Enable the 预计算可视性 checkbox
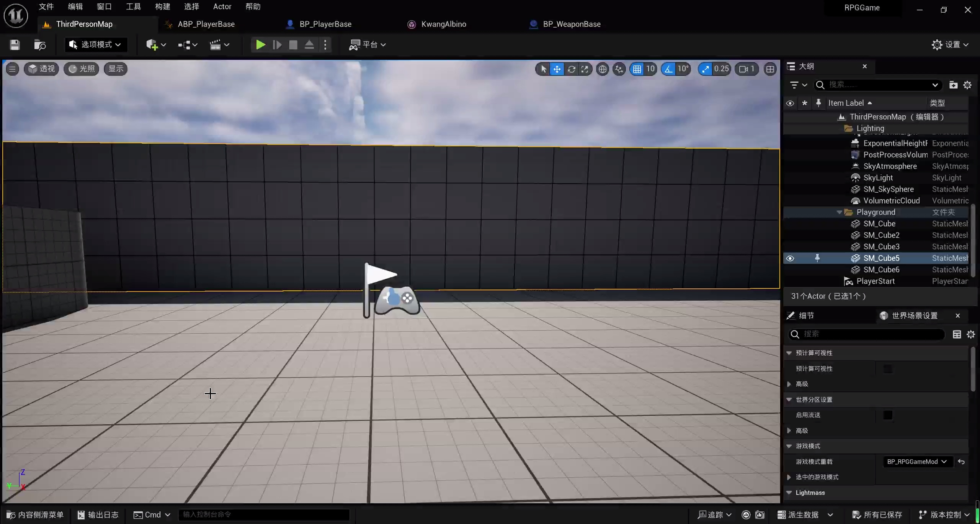This screenshot has height=524, width=980. 888,368
